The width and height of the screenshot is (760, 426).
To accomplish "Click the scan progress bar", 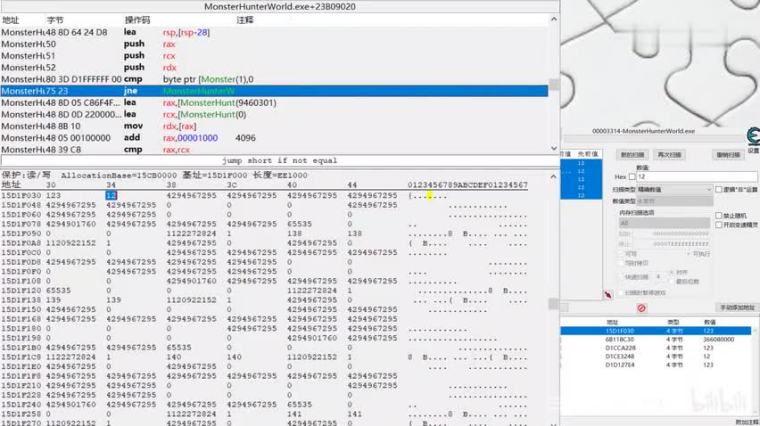I will tap(654, 140).
